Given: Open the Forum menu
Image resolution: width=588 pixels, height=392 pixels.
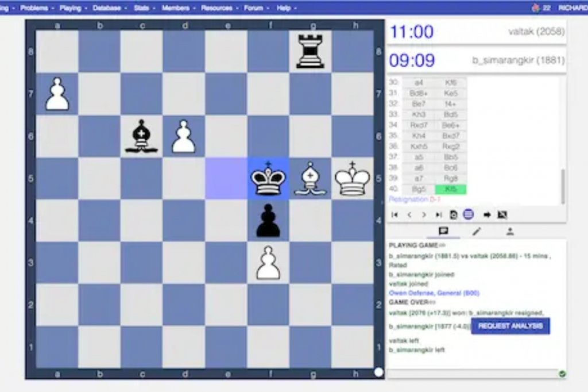Looking at the screenshot, I should tap(255, 8).
